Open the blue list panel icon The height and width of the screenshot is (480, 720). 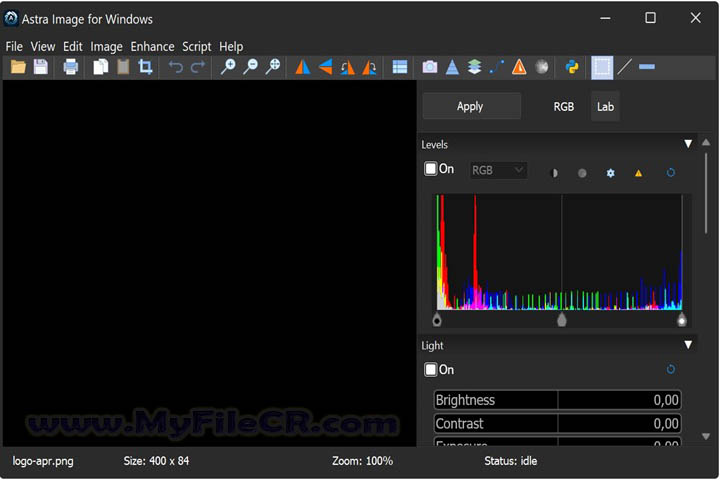pyautogui.click(x=400, y=67)
